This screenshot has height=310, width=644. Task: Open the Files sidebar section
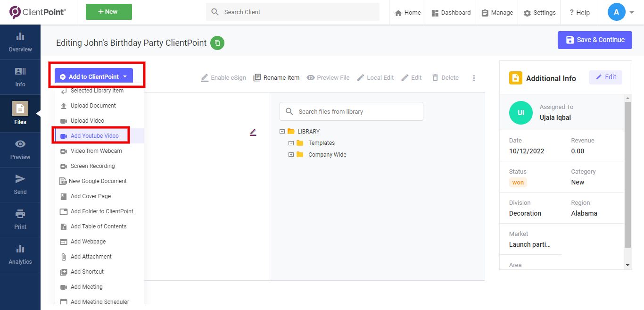point(20,113)
